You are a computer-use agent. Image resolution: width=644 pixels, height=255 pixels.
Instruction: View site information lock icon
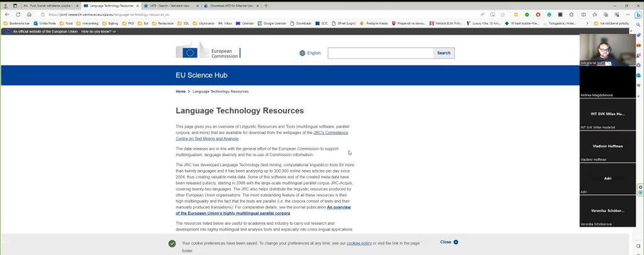[x=43, y=14]
